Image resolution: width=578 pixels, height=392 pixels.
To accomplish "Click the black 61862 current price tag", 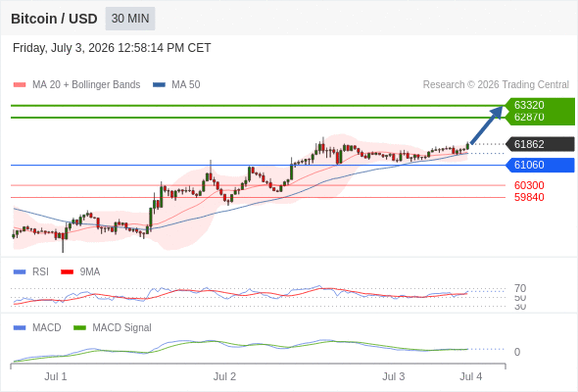I will point(540,144).
